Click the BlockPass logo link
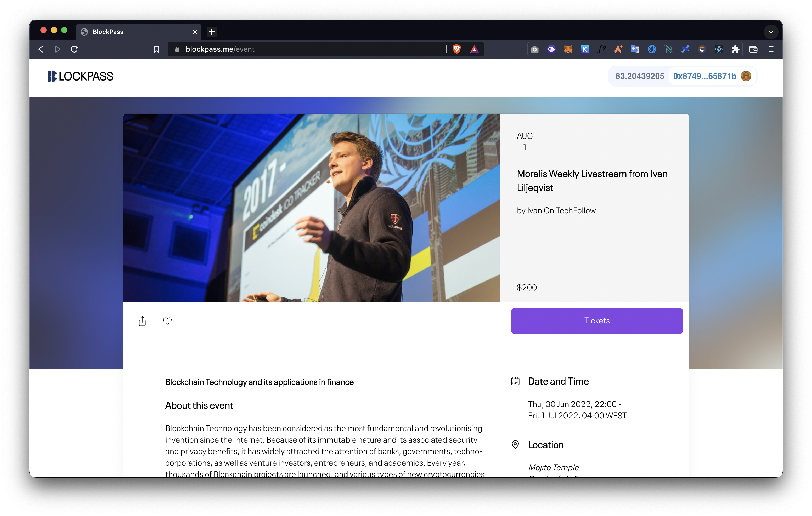The height and width of the screenshot is (516, 812). coord(80,76)
